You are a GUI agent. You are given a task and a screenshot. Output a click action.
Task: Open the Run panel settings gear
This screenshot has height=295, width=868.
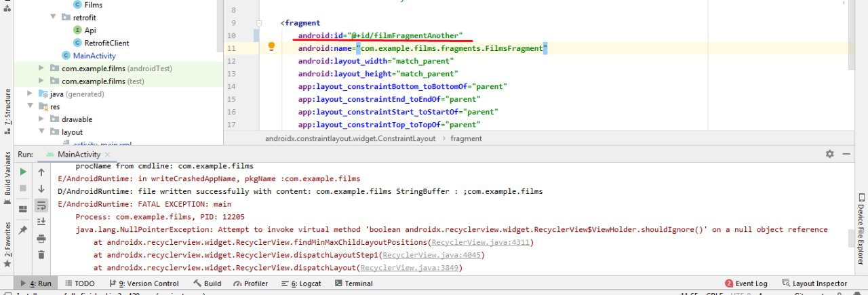tap(829, 154)
